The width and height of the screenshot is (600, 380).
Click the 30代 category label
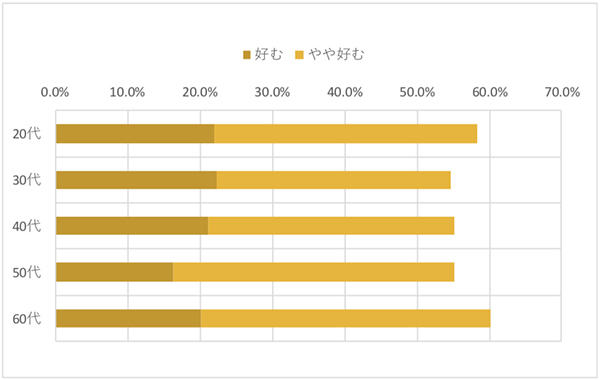pos(26,180)
